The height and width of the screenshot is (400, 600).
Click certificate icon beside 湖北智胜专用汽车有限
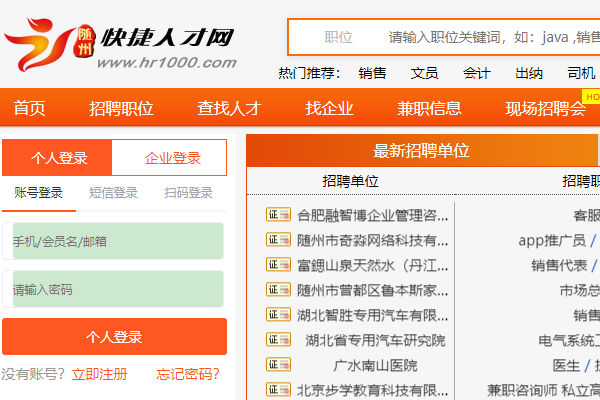coord(278,315)
